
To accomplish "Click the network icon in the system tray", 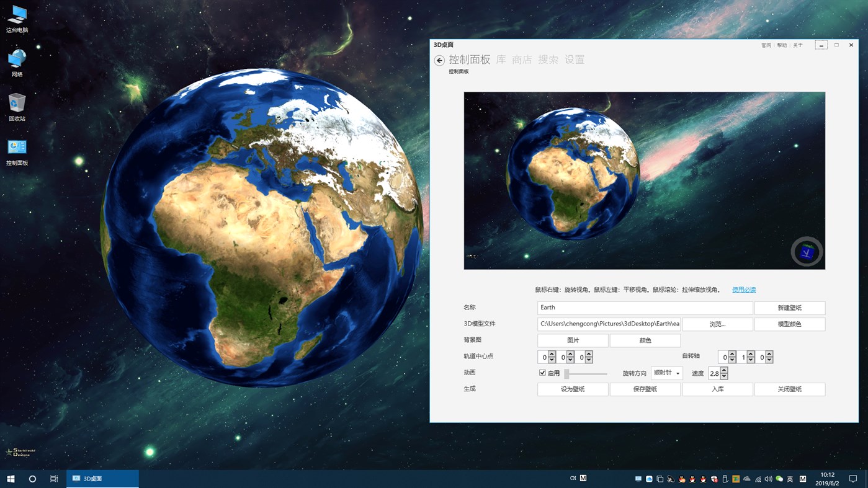I will (759, 478).
